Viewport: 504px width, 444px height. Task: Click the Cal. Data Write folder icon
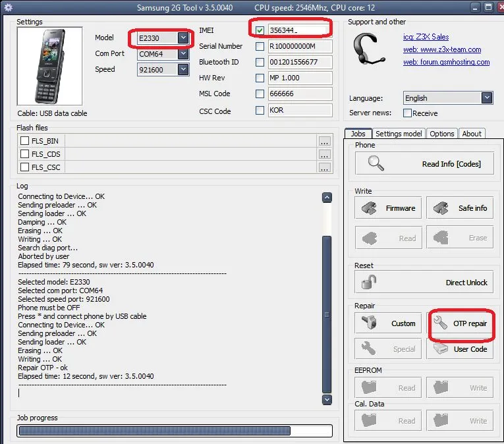(441, 420)
